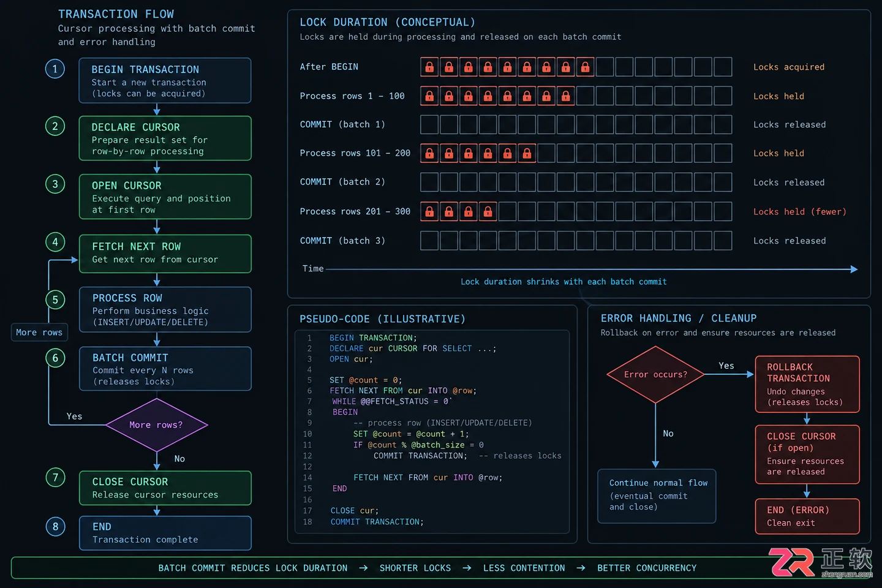Click the 'Lock duration shrinks with each batch commit' caption
Screen dimensions: 882x588
563,282
